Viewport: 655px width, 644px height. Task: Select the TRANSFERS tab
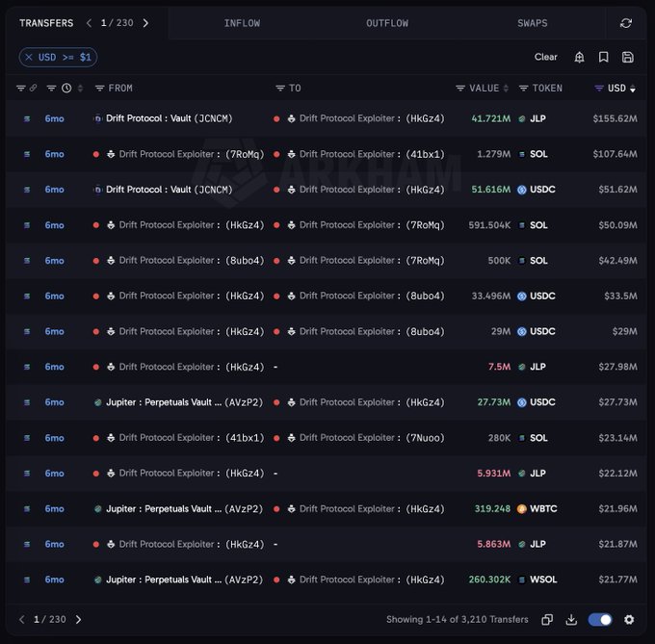[x=46, y=23]
